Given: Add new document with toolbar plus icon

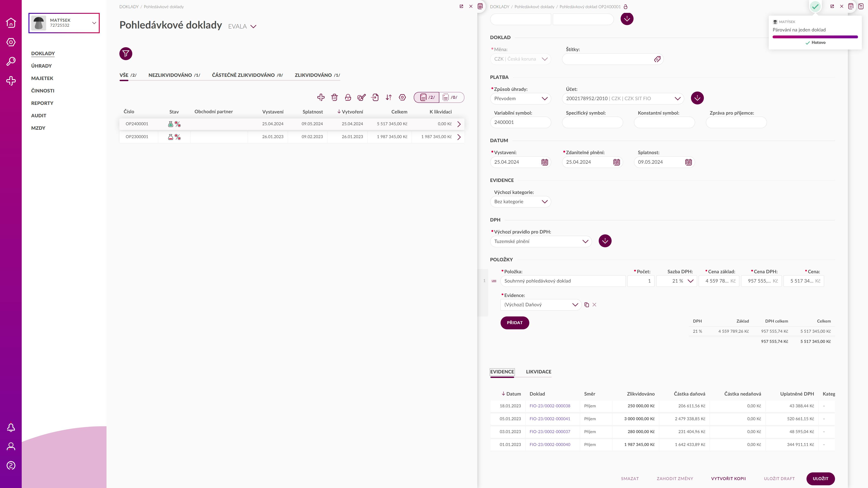Looking at the screenshot, I should click(321, 97).
